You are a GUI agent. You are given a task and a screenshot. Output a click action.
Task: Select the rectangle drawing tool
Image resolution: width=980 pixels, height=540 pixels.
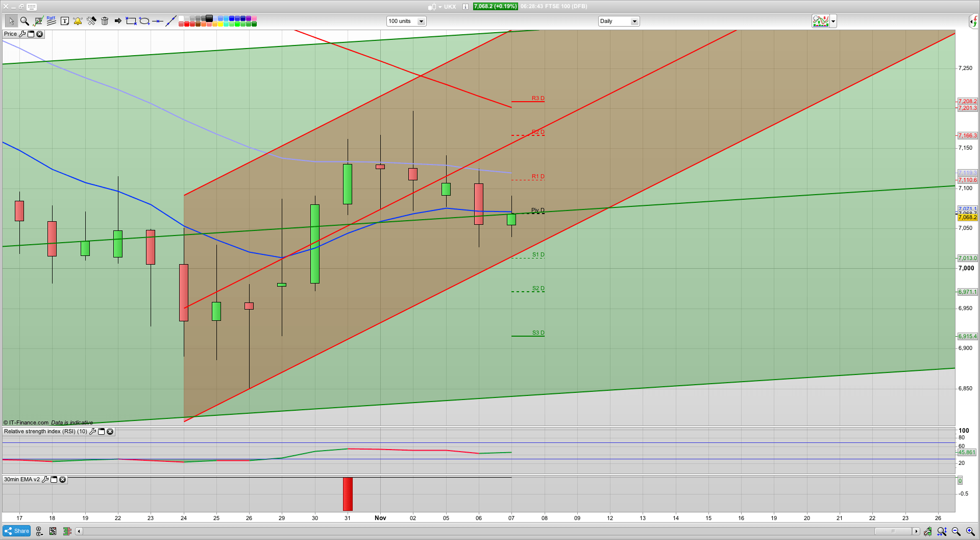(x=131, y=21)
